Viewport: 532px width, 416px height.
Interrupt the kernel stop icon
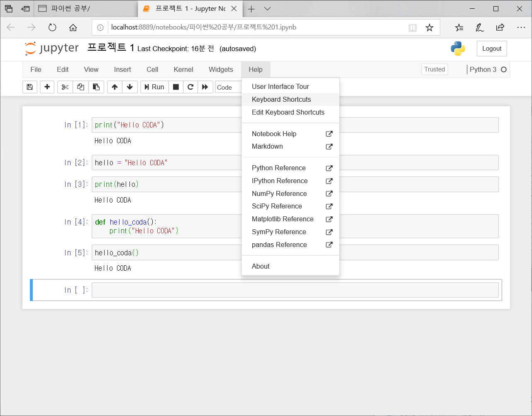(176, 87)
